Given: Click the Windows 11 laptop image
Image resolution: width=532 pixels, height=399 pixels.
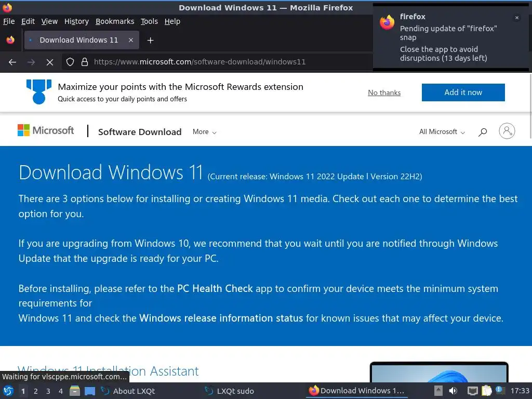Looking at the screenshot, I should click(x=439, y=372).
